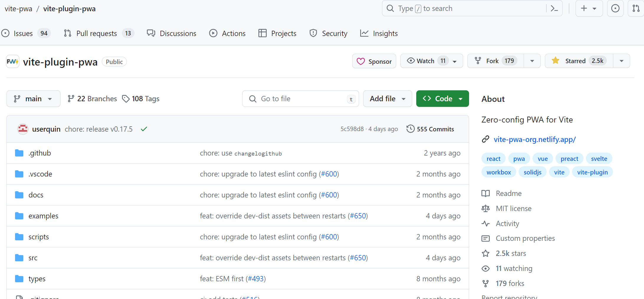Open chore: use changelogithub commit message
This screenshot has height=299, width=644.
[x=241, y=153]
